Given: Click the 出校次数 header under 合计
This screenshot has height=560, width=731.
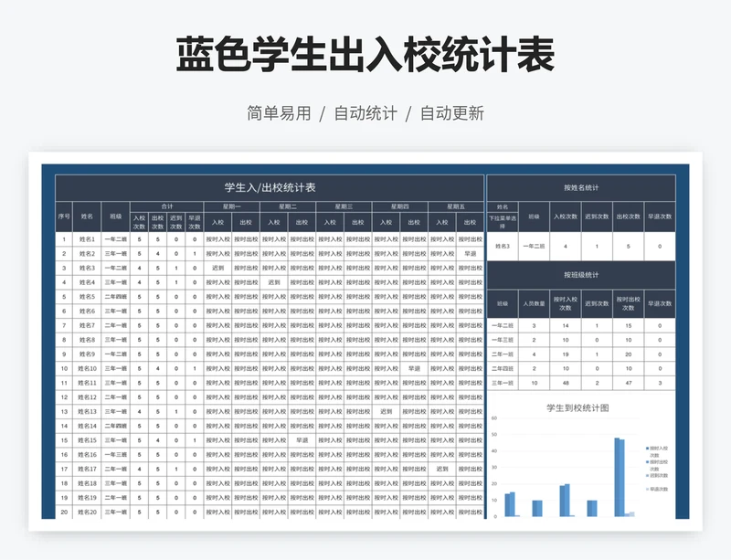Looking at the screenshot, I should click(157, 222).
